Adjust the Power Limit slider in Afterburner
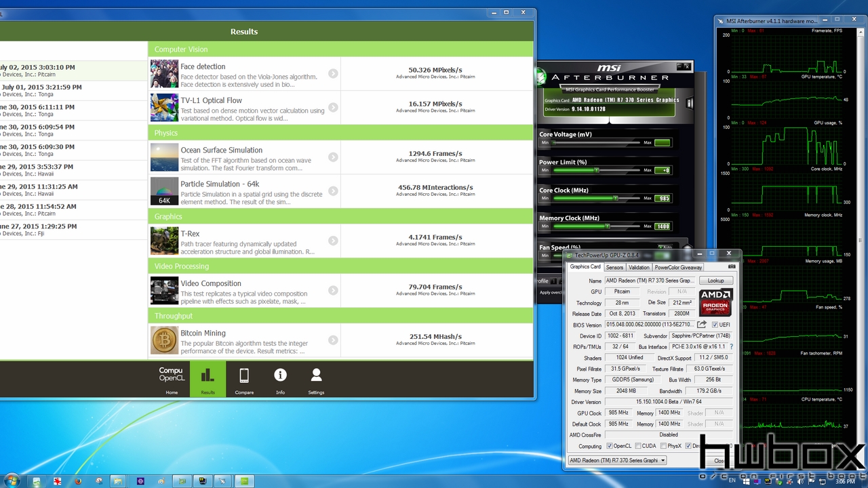This screenshot has width=868, height=488. [595, 171]
